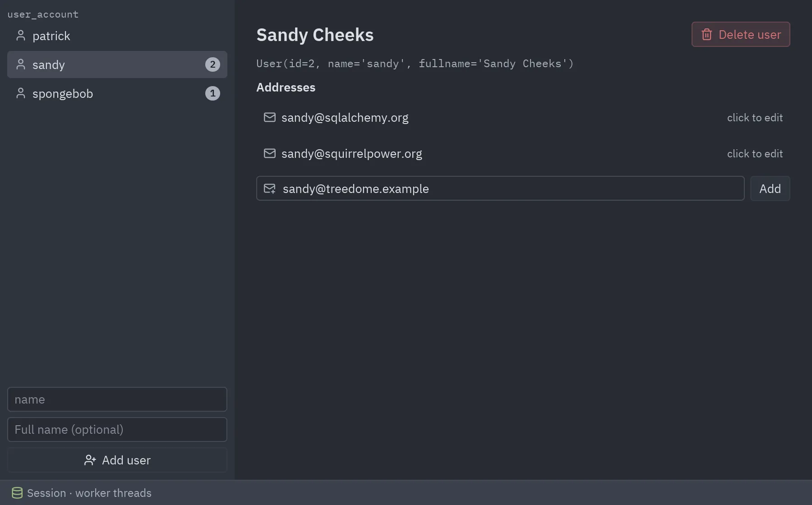Click the User(id=2, name='sandy') repr text

[x=415, y=64]
